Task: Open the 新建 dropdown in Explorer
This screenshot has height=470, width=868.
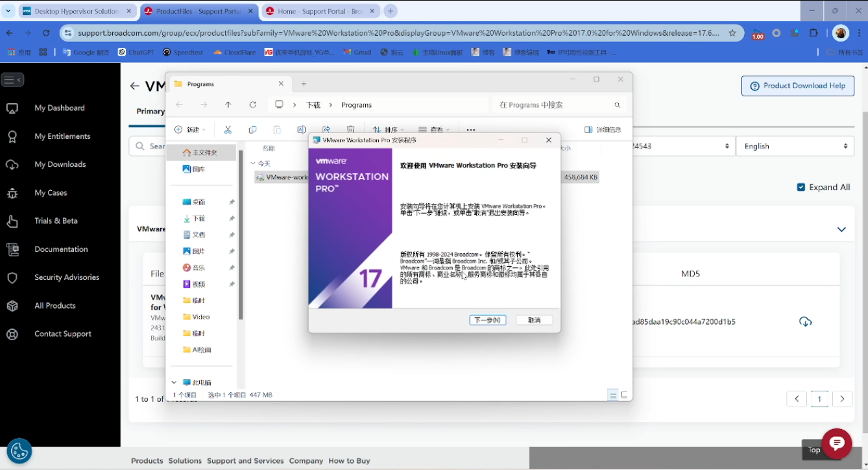Action: click(190, 130)
